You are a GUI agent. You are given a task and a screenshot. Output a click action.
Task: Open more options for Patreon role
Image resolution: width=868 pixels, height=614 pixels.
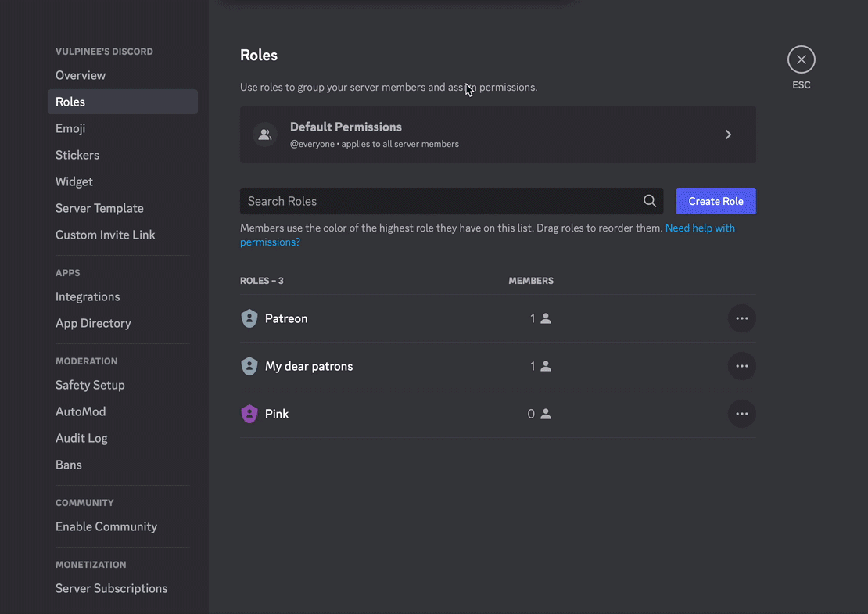click(x=741, y=318)
